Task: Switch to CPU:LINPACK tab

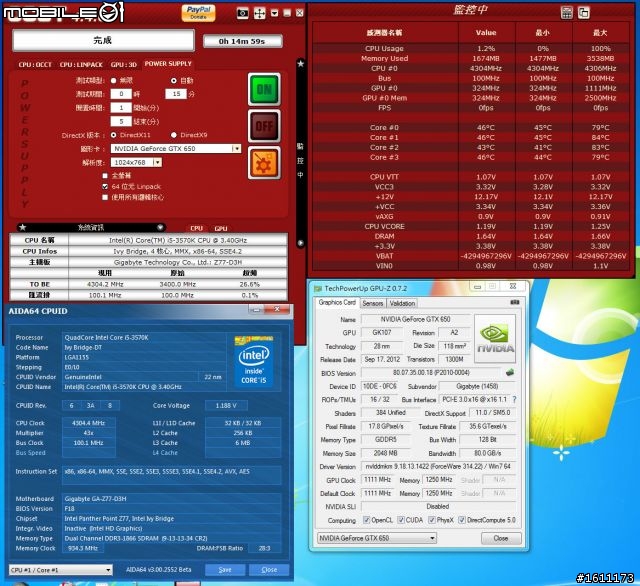Action: pos(81,64)
